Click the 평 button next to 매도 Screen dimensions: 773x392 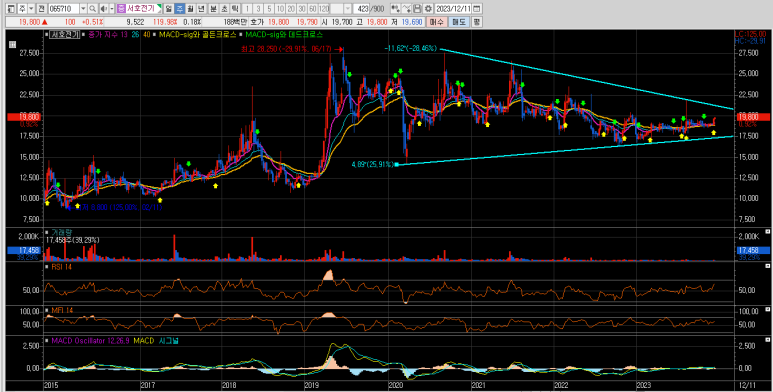coord(477,22)
